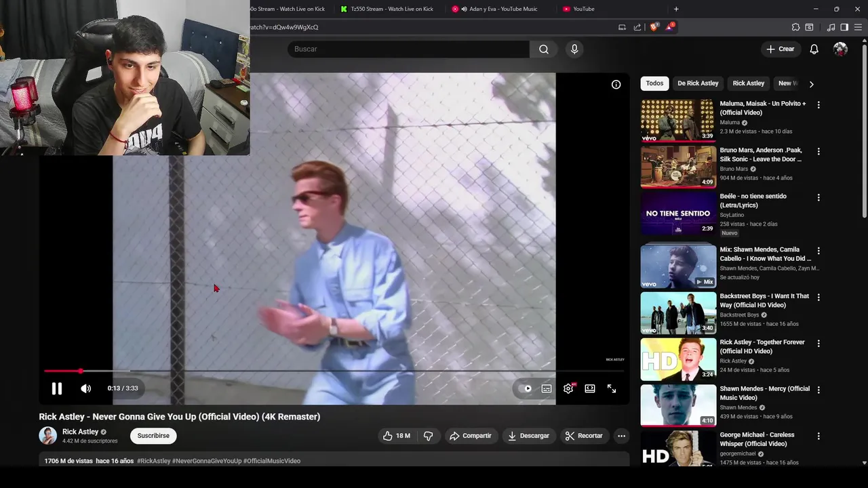
Task: Open more actions ellipsis below video
Action: click(621, 436)
